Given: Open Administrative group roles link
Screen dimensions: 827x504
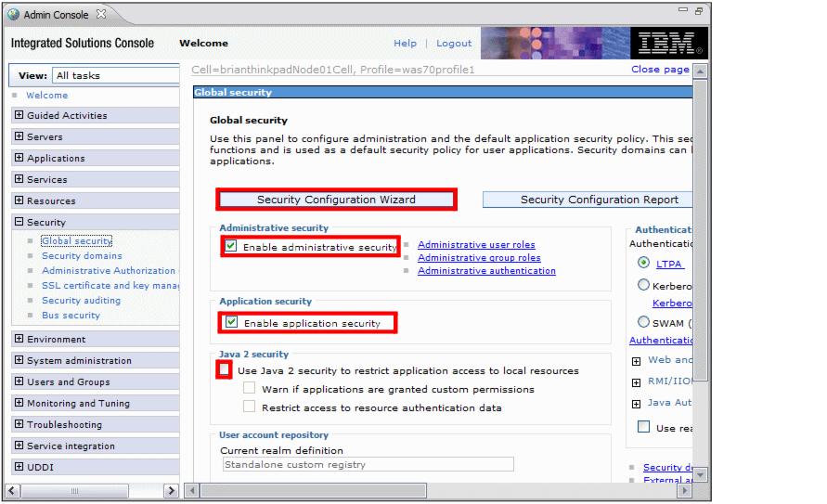Looking at the screenshot, I should click(x=479, y=258).
